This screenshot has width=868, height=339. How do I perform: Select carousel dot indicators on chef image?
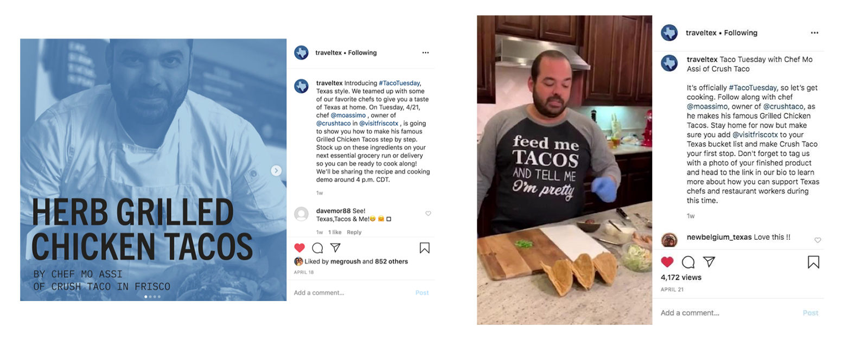[152, 297]
